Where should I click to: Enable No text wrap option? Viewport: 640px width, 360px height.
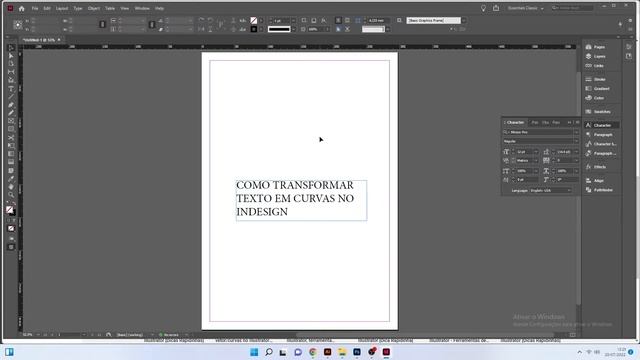(x=338, y=20)
